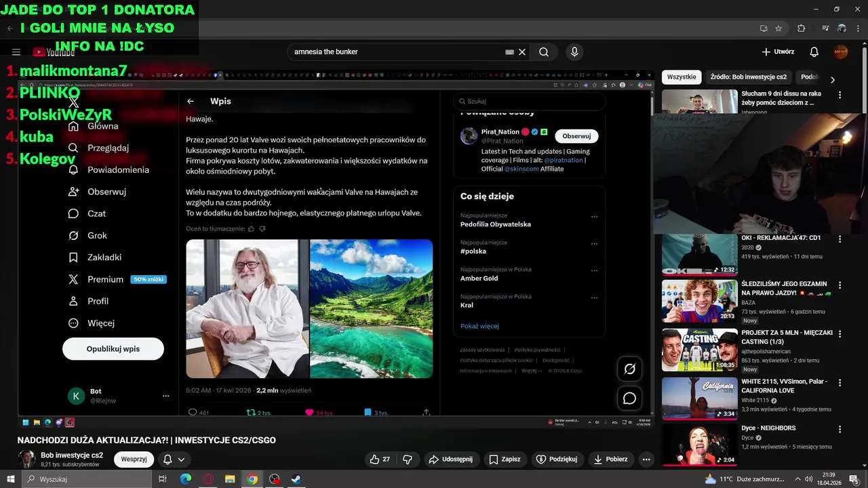Bookmark this page with the star icon
The width and height of the screenshot is (868, 488).
778,28
